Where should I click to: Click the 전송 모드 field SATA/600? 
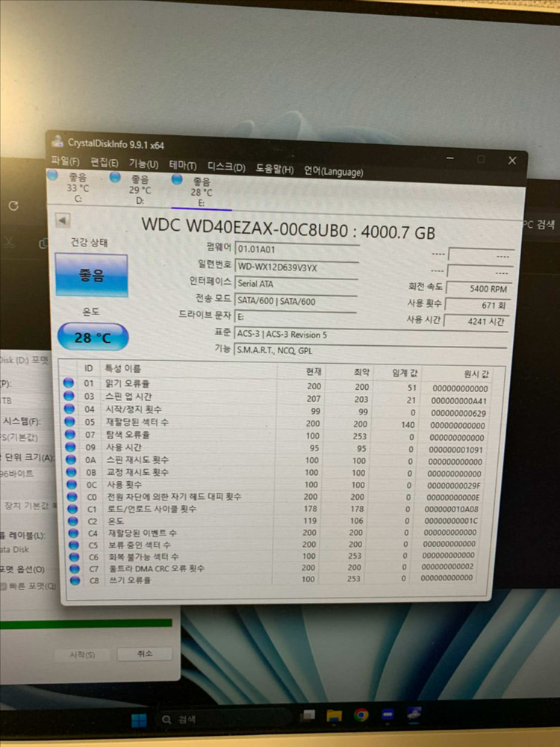pyautogui.click(x=296, y=300)
